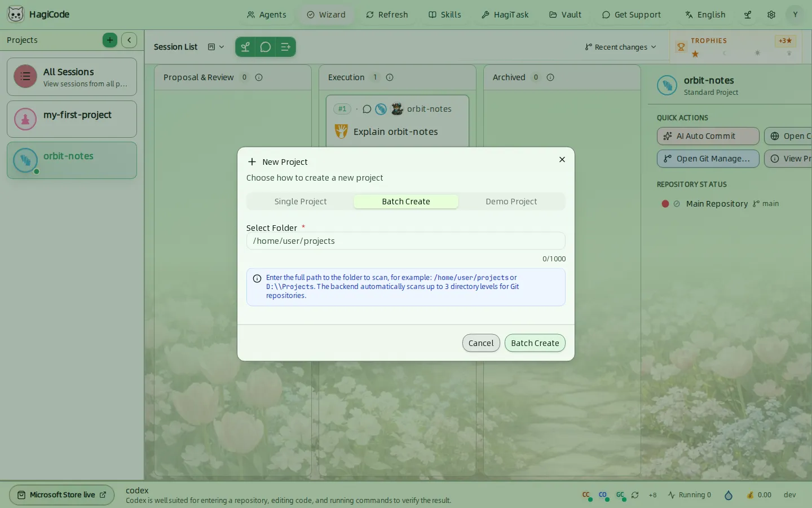Select the Batch Create tab
The height and width of the screenshot is (508, 812).
[406, 202]
